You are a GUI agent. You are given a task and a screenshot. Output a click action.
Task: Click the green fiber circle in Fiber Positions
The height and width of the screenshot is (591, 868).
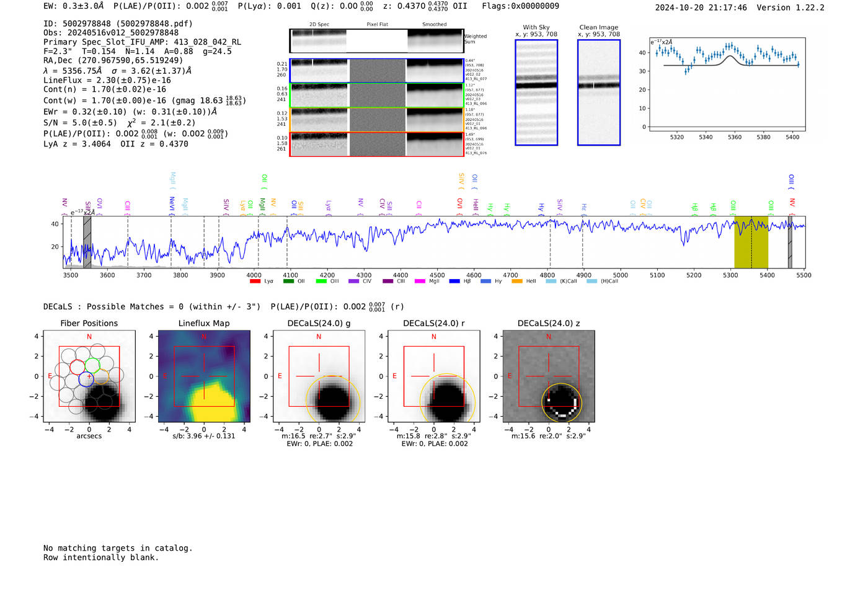tap(92, 365)
